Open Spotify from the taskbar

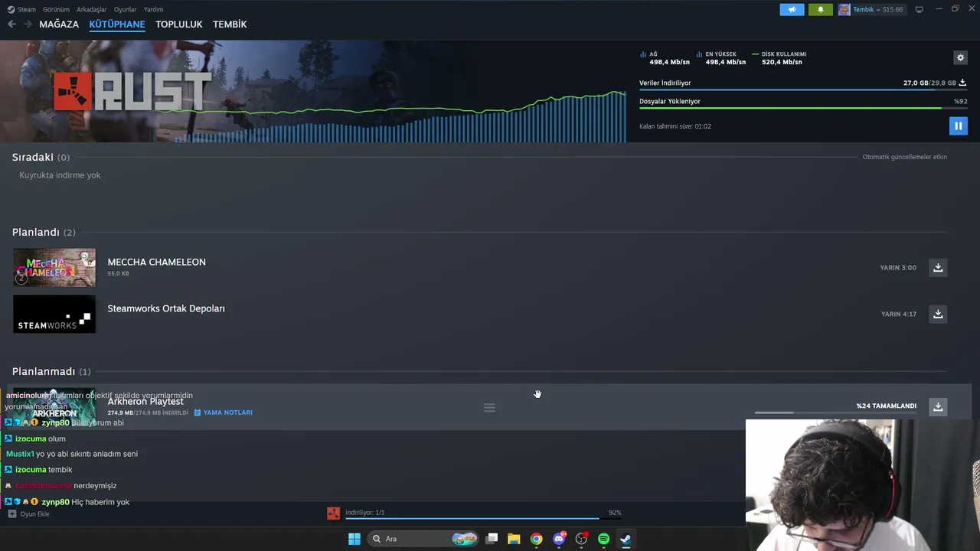coord(603,539)
